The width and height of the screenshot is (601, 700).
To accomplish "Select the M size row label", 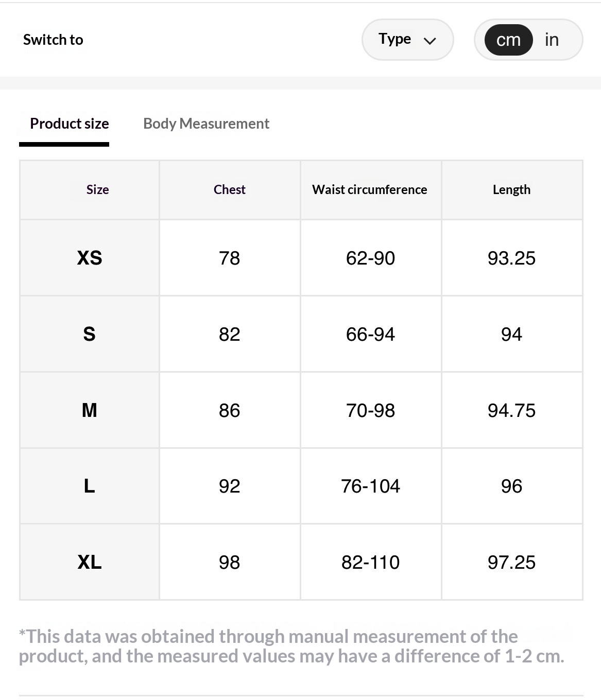I will coord(90,410).
